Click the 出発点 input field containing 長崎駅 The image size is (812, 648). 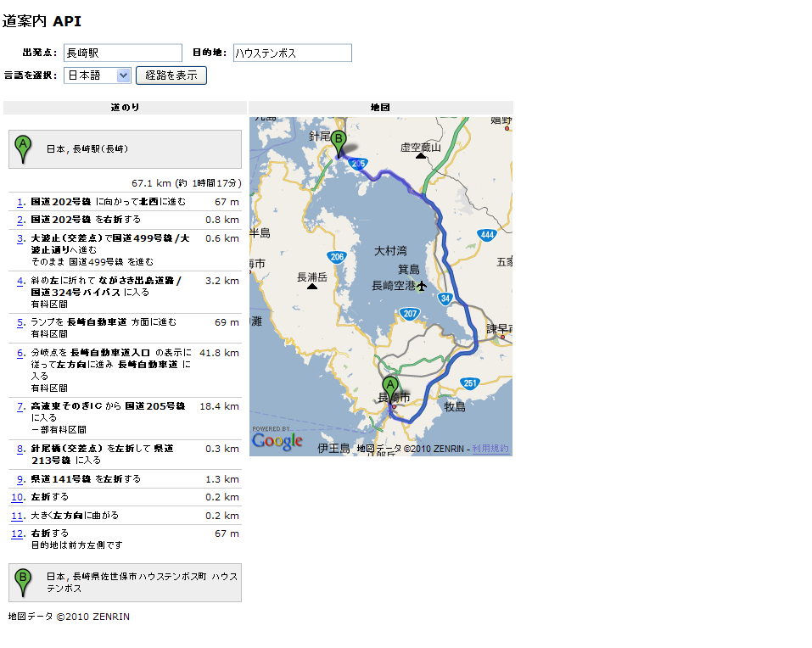[123, 53]
